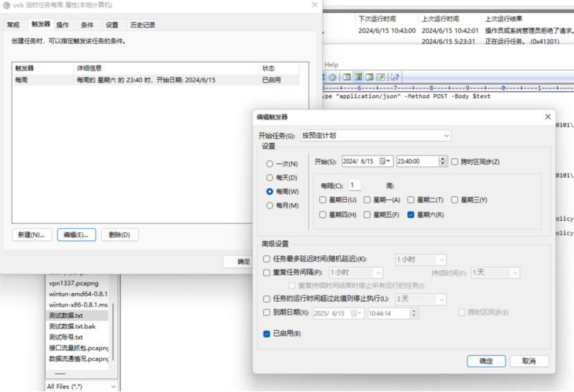The image size is (574, 392).
Task: Select the 每天(D) radio option
Action: pos(270,178)
